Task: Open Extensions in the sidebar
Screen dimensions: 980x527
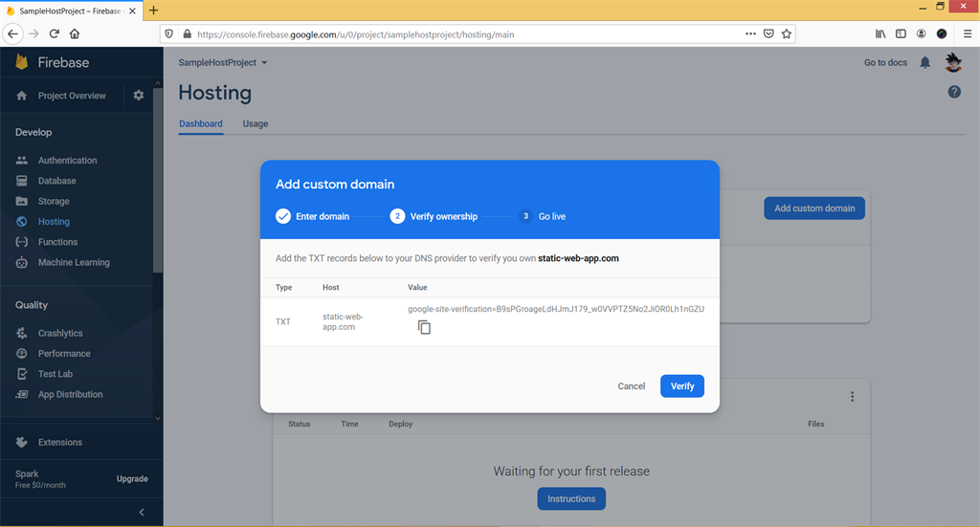Action: coord(60,442)
